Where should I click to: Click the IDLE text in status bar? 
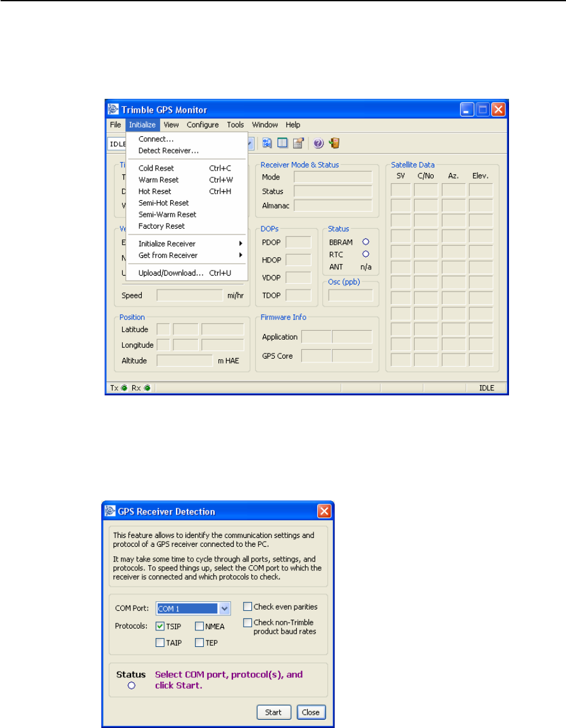(487, 388)
